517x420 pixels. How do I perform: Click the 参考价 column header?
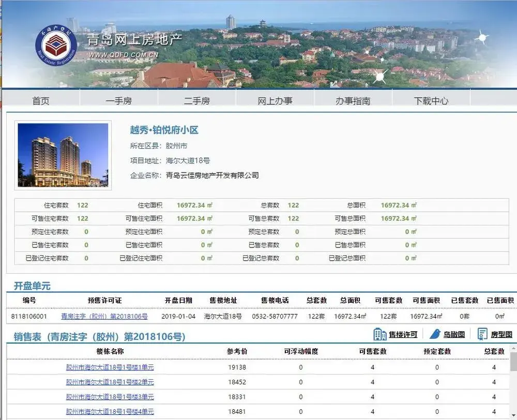click(237, 351)
